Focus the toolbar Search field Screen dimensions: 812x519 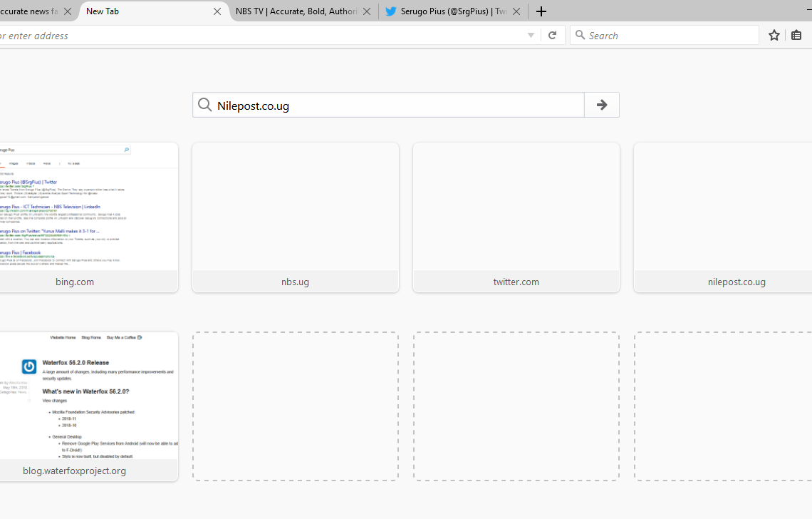pos(670,35)
